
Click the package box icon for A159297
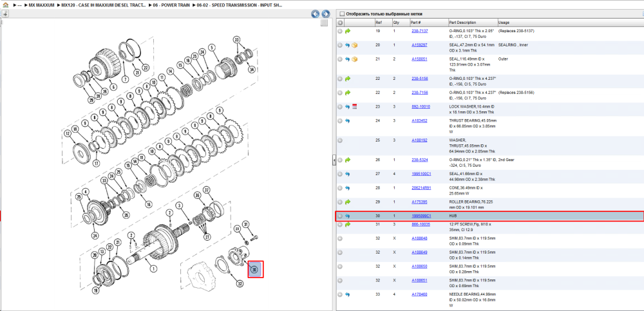pyautogui.click(x=354, y=45)
